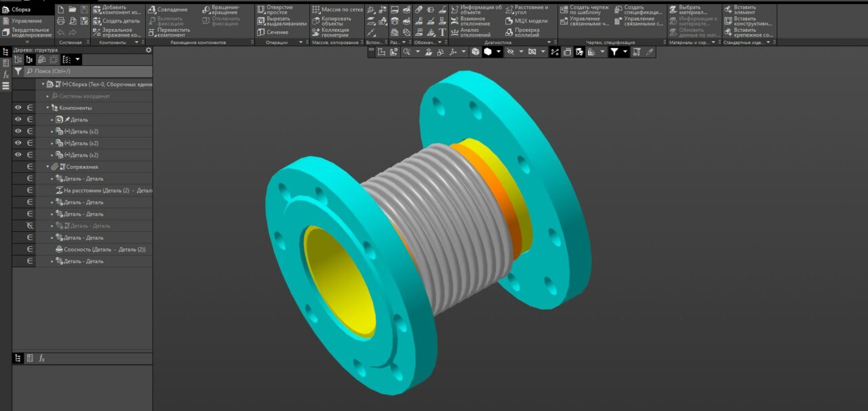This screenshot has width=868, height=411.
Task: Select the Вырезать выдавливанием tool
Action: point(282,21)
